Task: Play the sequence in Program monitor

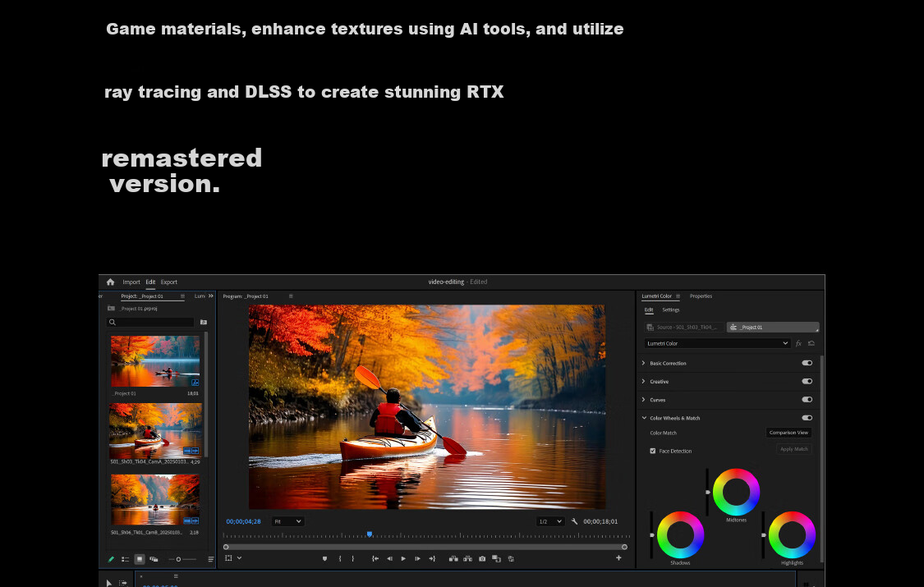Action: [x=403, y=559]
